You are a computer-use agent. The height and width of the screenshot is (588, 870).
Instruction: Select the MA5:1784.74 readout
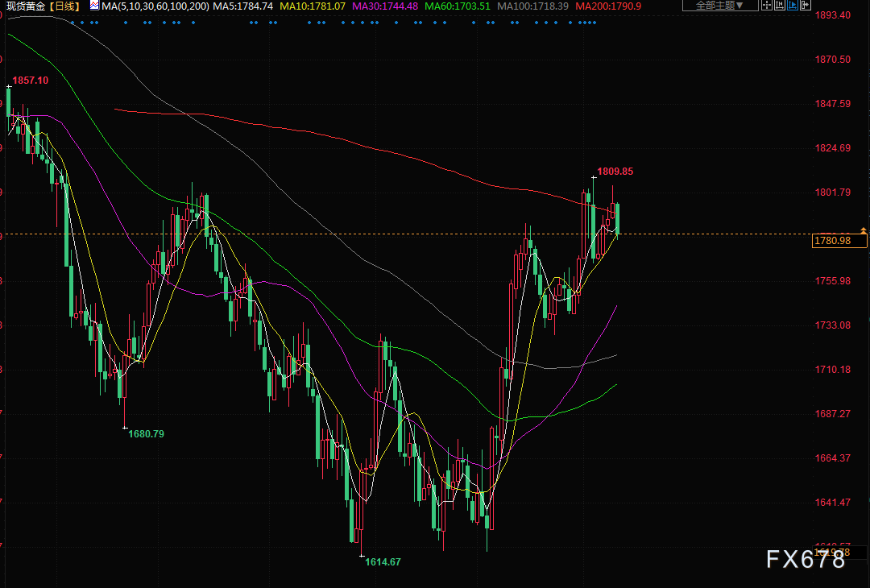click(x=243, y=6)
